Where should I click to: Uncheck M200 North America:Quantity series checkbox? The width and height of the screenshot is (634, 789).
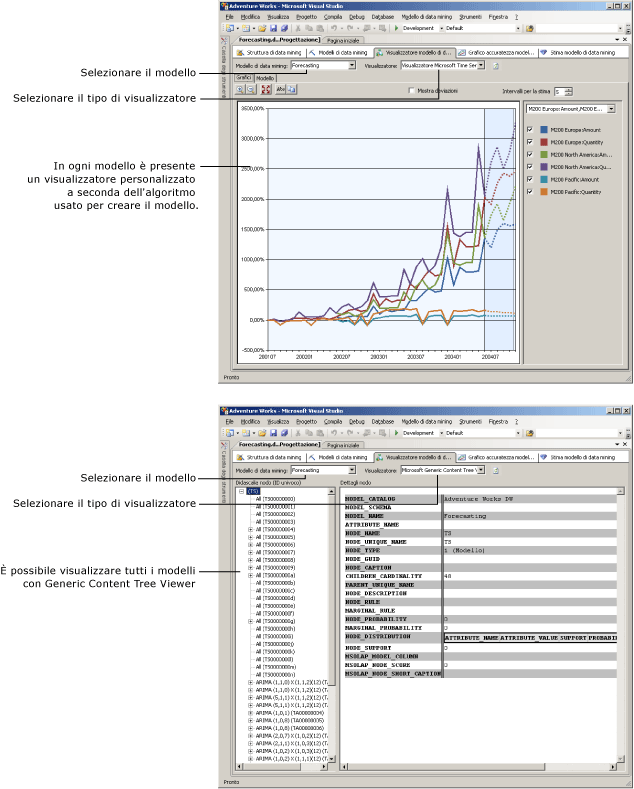tap(529, 167)
